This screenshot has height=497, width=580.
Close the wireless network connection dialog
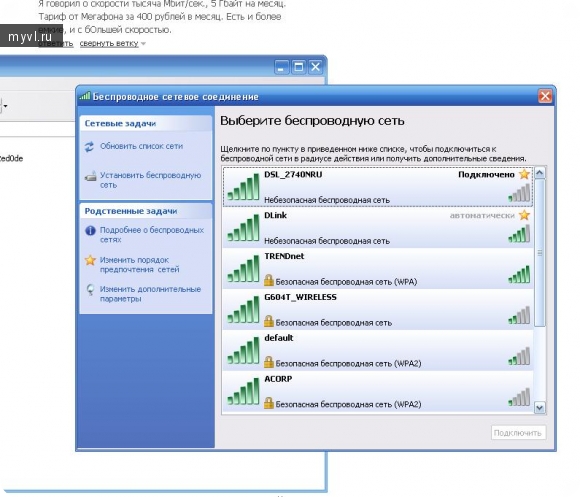pyautogui.click(x=545, y=97)
